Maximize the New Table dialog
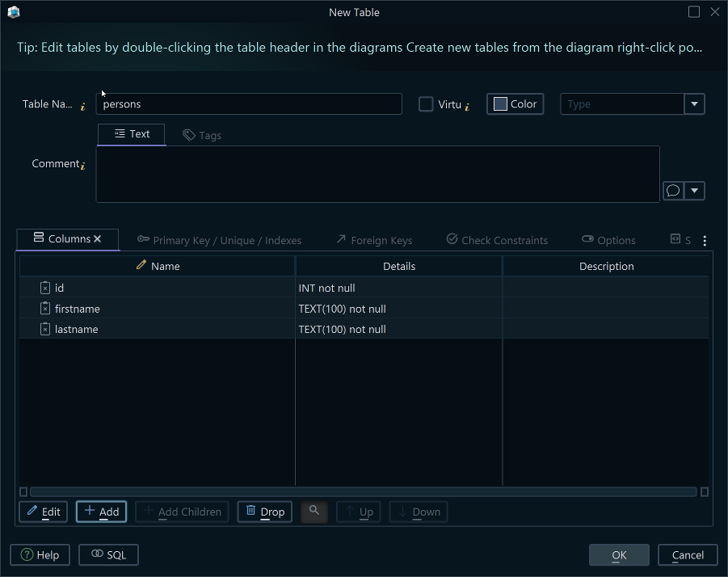This screenshot has width=728, height=577. pos(693,11)
